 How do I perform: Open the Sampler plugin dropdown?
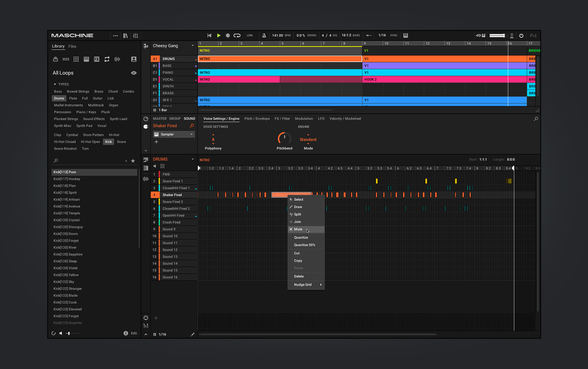tap(174, 134)
